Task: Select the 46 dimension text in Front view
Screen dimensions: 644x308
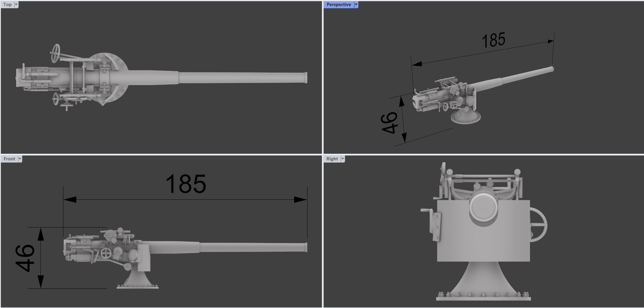Action: tap(25, 258)
